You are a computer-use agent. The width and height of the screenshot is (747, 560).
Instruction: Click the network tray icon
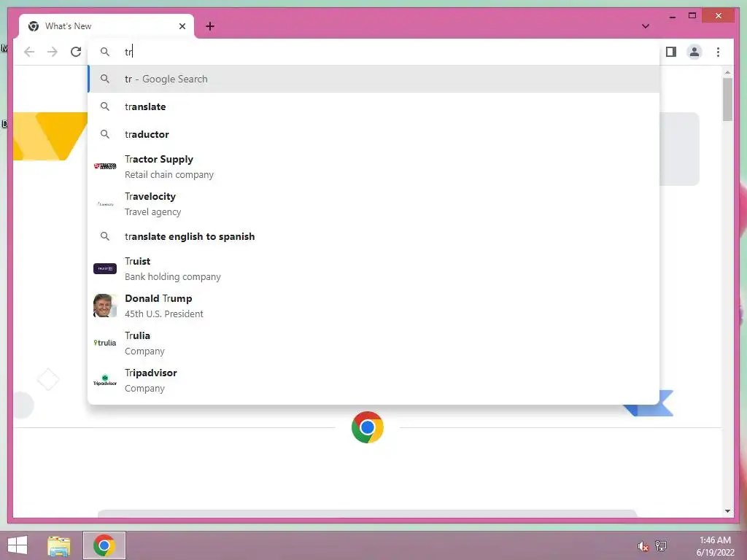(x=661, y=546)
